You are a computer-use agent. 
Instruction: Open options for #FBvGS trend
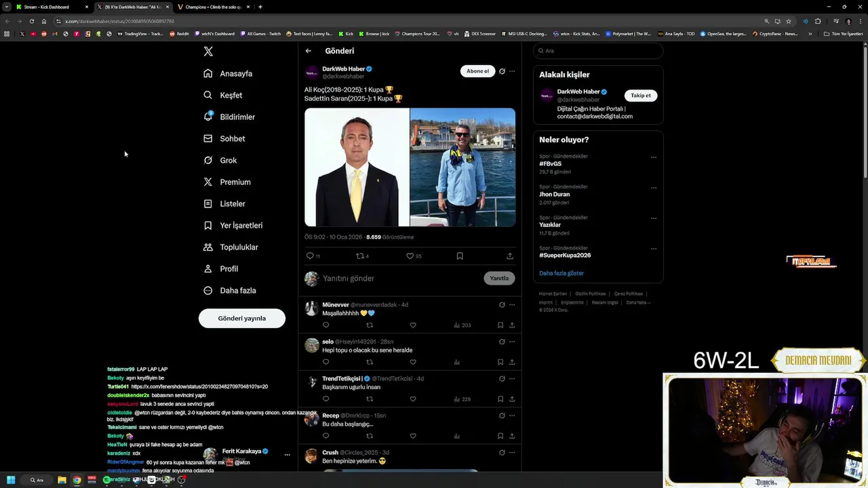click(x=654, y=157)
